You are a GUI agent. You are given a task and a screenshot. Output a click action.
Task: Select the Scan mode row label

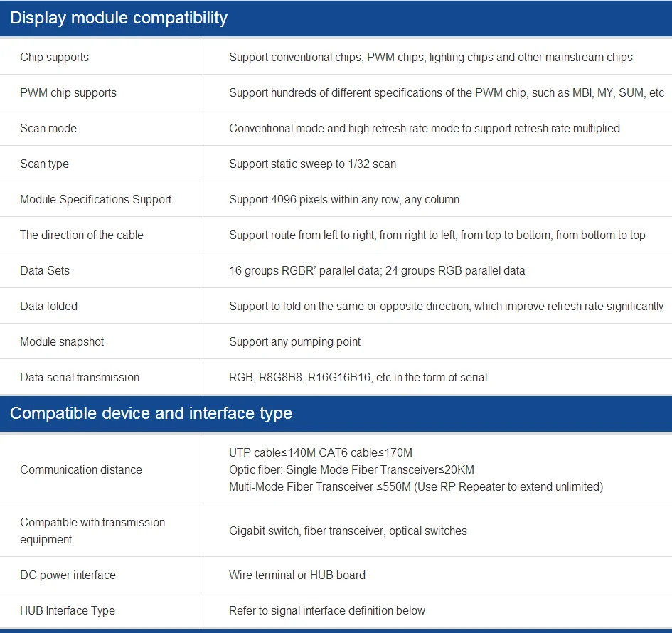point(48,128)
